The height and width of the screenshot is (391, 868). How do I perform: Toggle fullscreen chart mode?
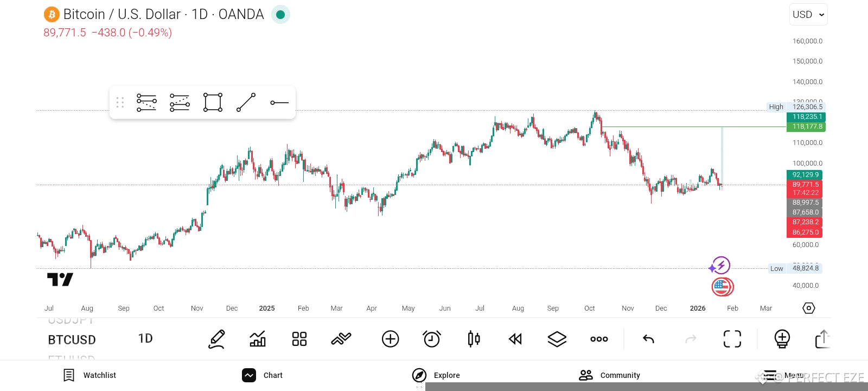click(732, 339)
